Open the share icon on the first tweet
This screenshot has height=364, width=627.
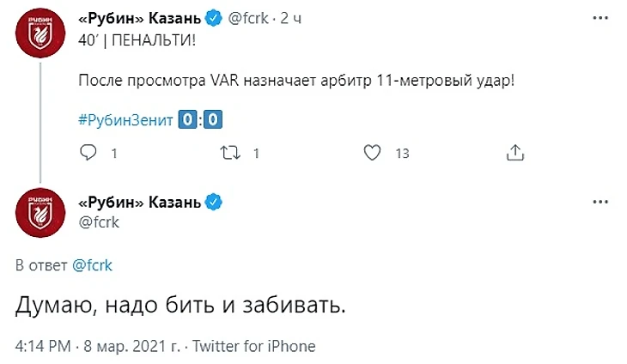(x=514, y=153)
